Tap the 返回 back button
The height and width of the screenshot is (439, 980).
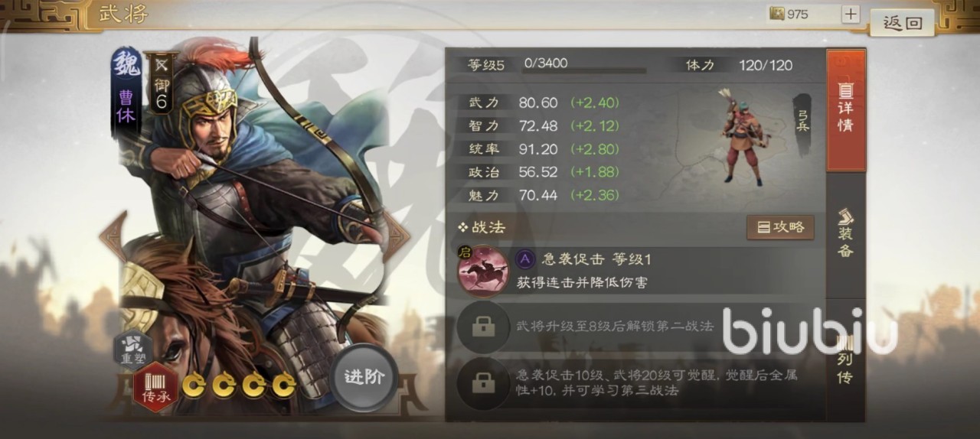[x=903, y=23]
